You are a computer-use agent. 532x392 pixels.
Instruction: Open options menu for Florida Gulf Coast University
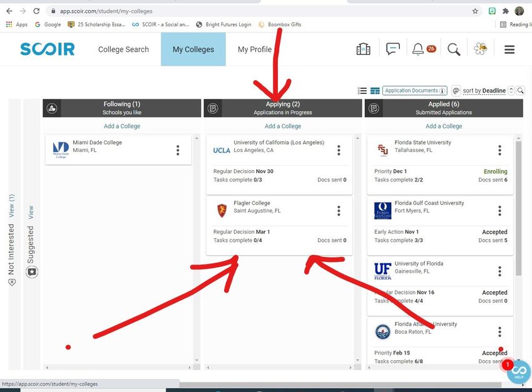(500, 211)
